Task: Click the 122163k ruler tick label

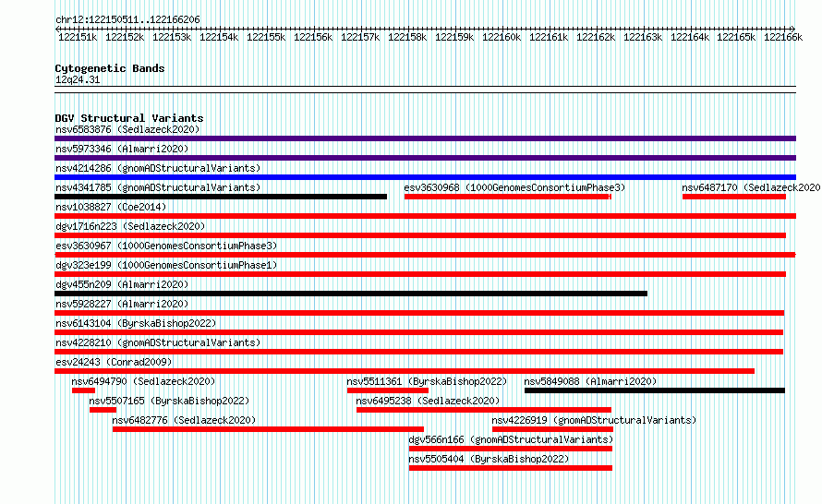Action: coord(643,37)
